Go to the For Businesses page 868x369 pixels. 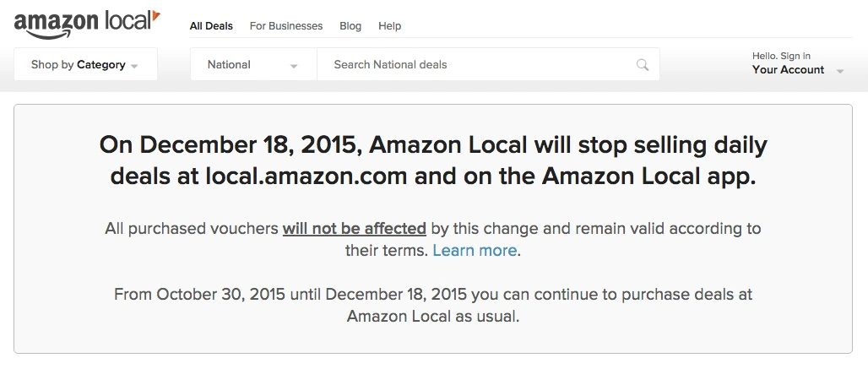click(286, 26)
